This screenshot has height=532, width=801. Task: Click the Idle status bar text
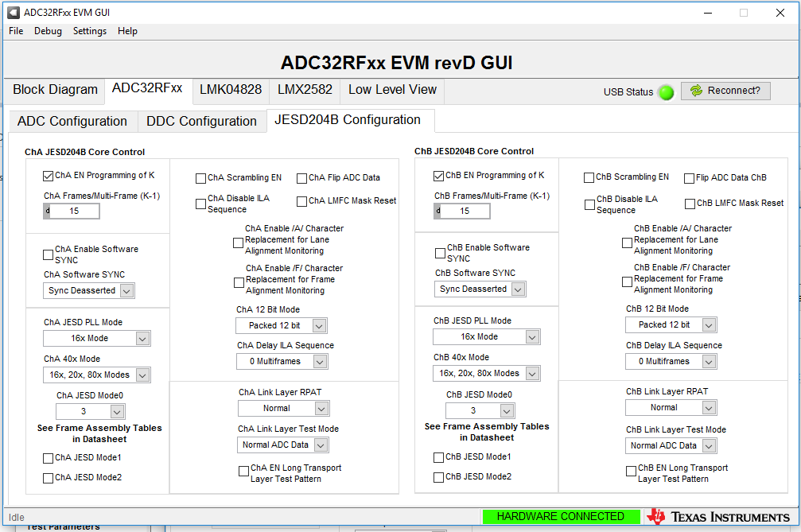[17, 517]
